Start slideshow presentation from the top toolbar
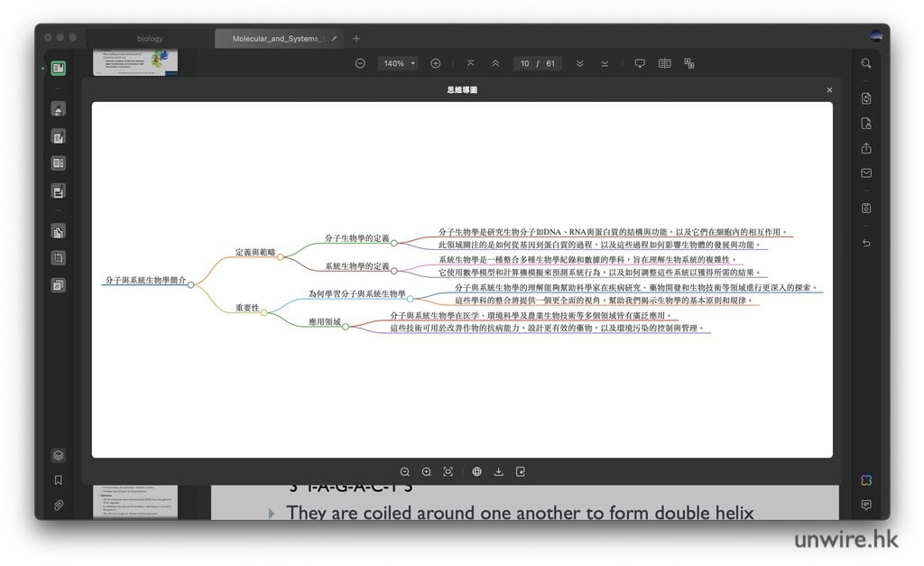Image resolution: width=924 pixels, height=566 pixels. (x=640, y=63)
